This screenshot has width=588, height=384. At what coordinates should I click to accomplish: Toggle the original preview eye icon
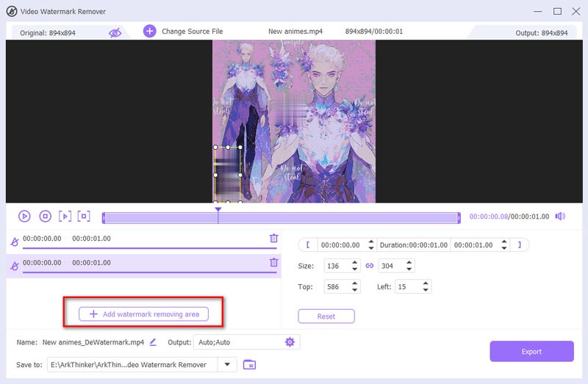[x=115, y=33]
